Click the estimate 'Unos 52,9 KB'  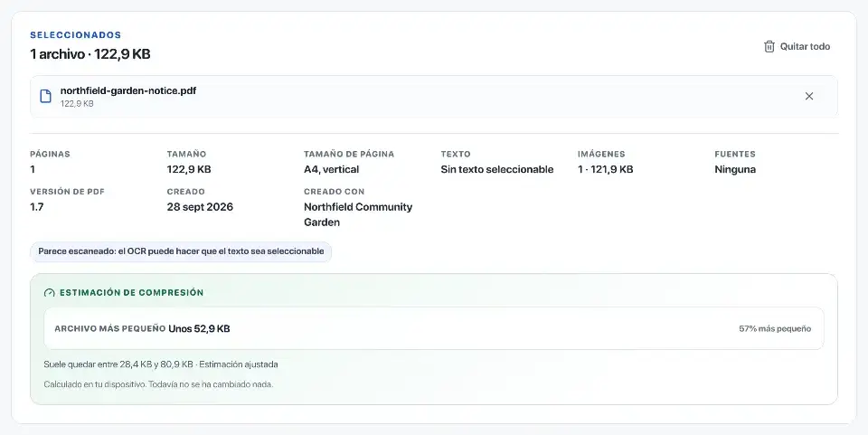pos(199,329)
